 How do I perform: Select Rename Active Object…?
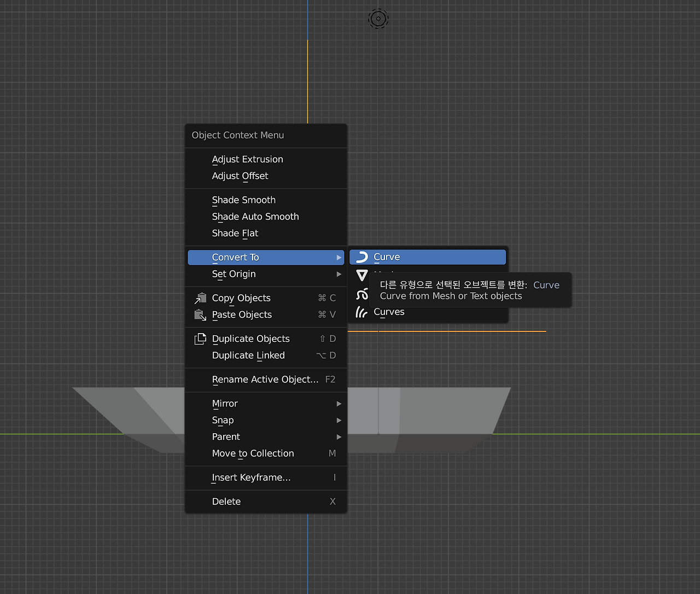[x=266, y=380]
